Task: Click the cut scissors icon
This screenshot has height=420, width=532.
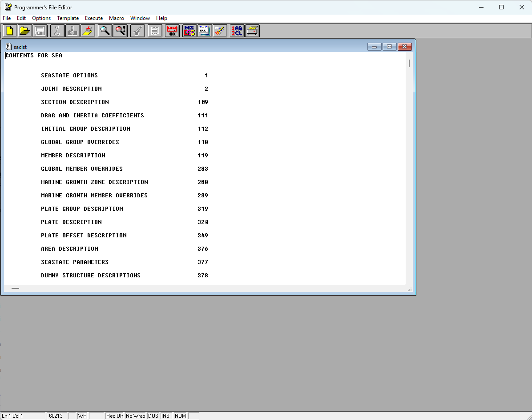Action: (x=57, y=31)
